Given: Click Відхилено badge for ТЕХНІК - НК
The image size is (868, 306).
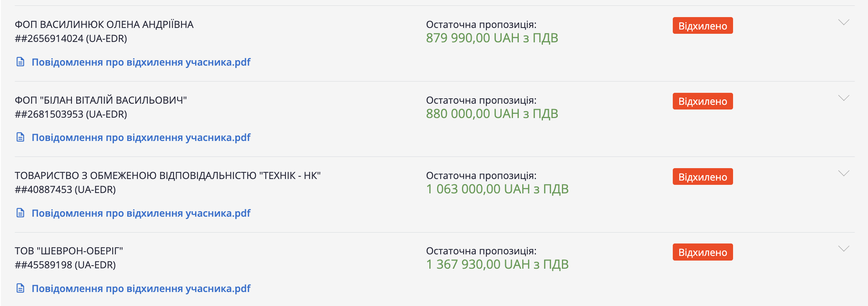Looking at the screenshot, I should (x=702, y=177).
